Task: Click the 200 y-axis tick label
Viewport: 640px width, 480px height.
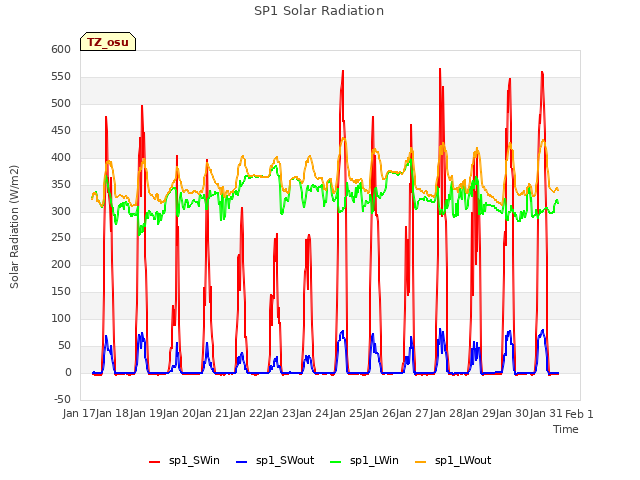Action: 61,264
